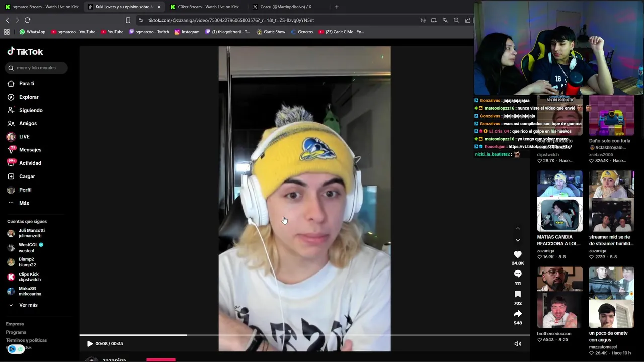Open Can't C Me YouTube bookmark

tap(342, 32)
